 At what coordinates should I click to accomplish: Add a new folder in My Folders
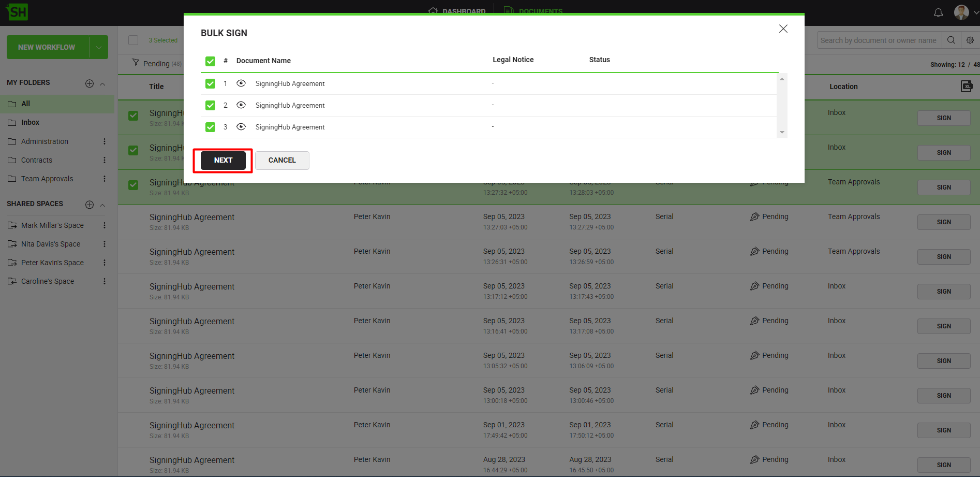[90, 83]
